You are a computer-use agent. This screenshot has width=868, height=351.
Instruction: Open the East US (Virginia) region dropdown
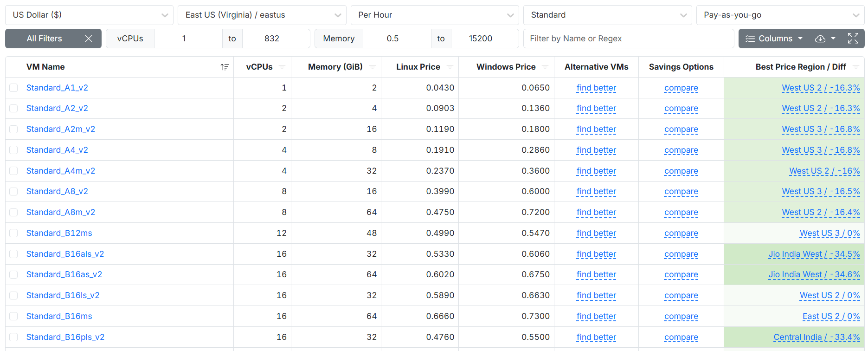click(262, 15)
